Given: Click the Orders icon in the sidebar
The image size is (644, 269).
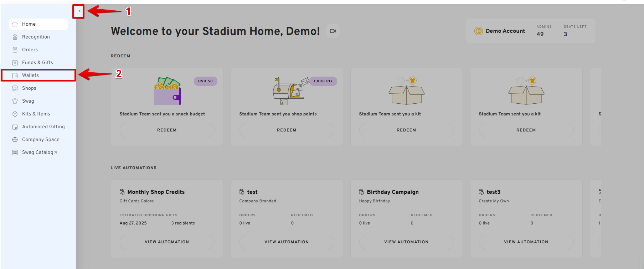Looking at the screenshot, I should pos(15,50).
